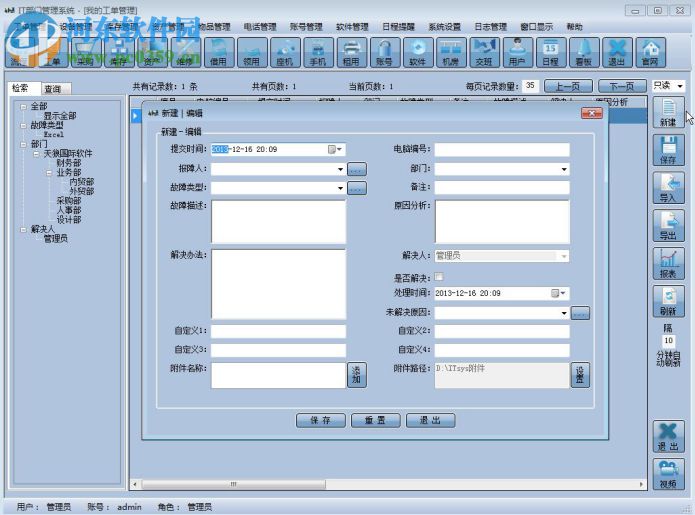Close the 新建 | 编辑 dialog with red X
Viewport: 695px width, 515px height.
tap(592, 113)
